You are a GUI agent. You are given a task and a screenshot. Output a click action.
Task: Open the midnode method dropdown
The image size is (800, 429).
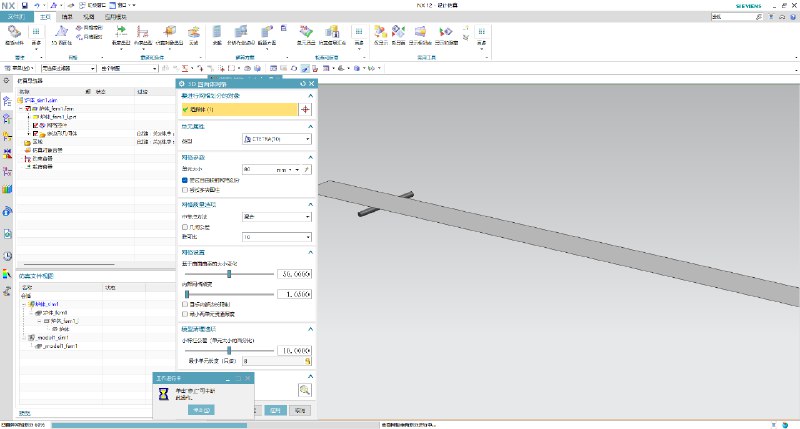tap(277, 217)
